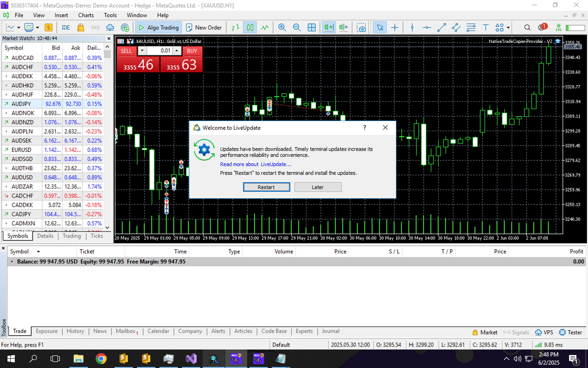The height and width of the screenshot is (368, 588).
Task: Open the notifications icon with red badge
Action: point(542,27)
